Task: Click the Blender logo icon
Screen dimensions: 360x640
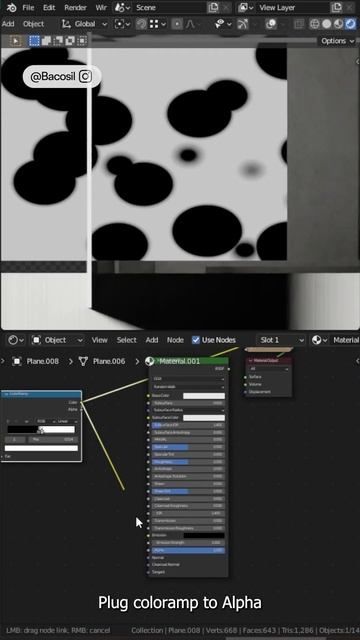Action: tap(11, 7)
